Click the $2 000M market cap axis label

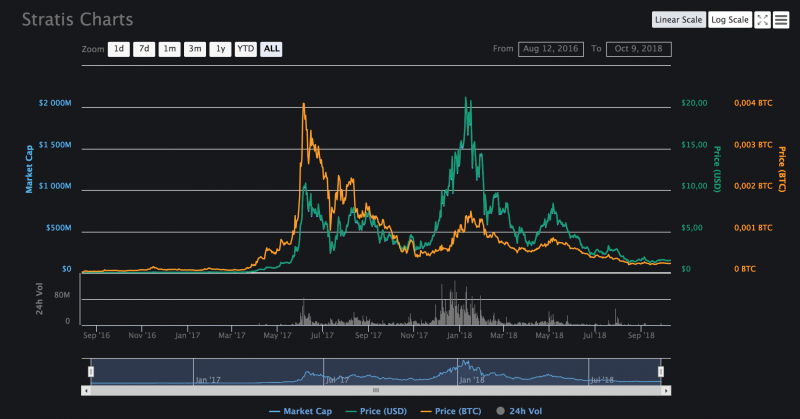(x=55, y=103)
